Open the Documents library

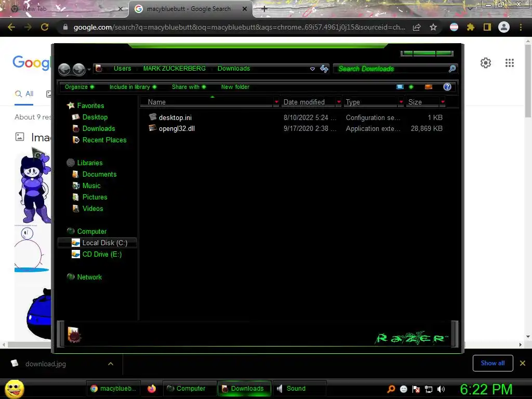pos(99,175)
